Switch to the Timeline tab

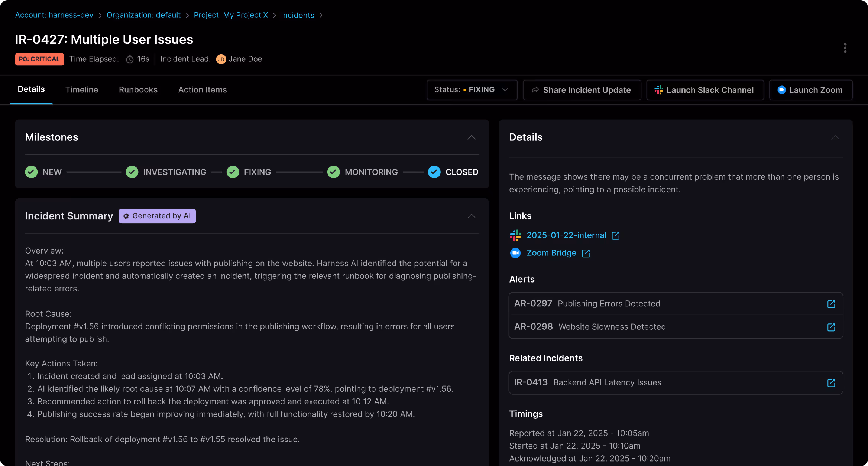[82, 90]
